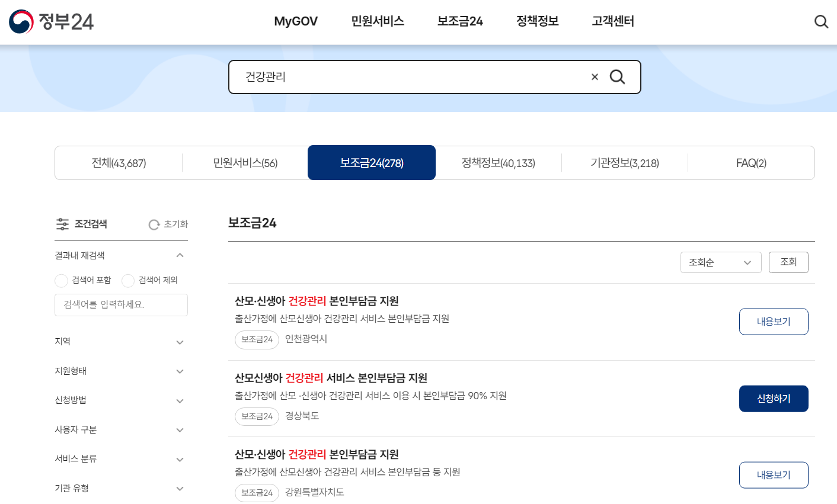The image size is (837, 504).
Task: Click 내용보기 for the 강원특별자치도 result
Action: pyautogui.click(x=774, y=475)
